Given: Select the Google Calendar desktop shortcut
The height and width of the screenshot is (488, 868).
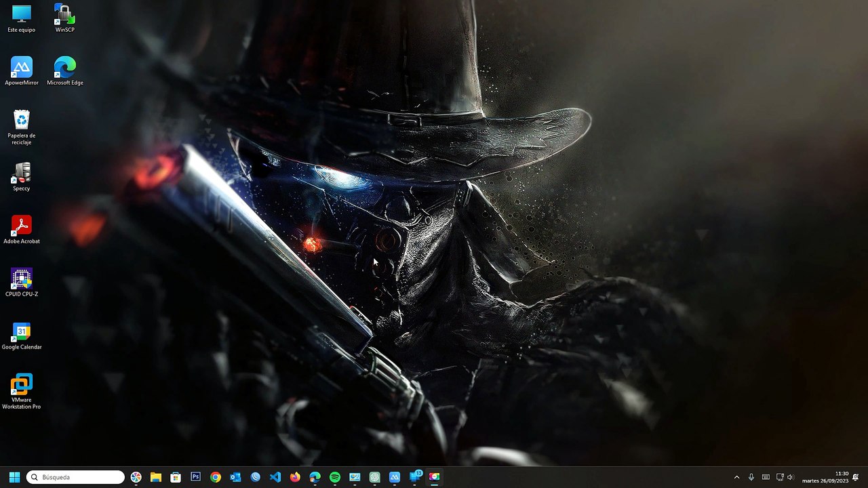Looking at the screenshot, I should click(x=22, y=335).
